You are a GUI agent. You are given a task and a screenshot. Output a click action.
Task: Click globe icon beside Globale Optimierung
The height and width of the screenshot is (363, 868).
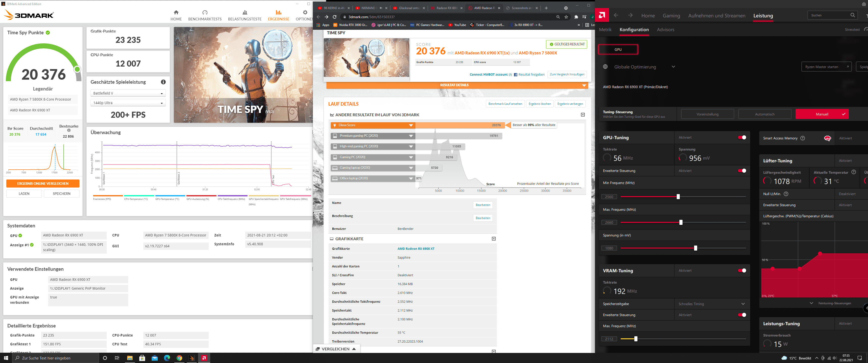tap(605, 67)
